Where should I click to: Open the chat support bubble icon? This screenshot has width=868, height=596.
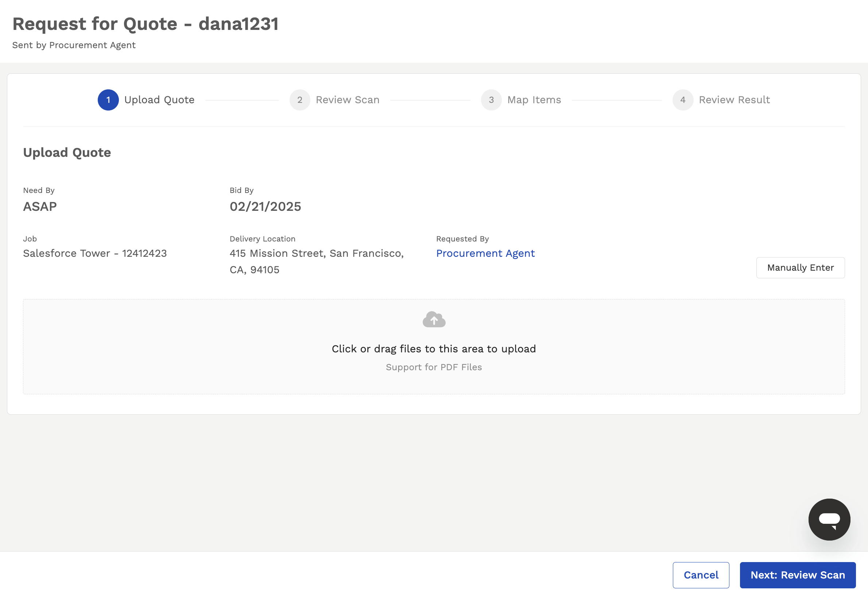click(x=829, y=519)
